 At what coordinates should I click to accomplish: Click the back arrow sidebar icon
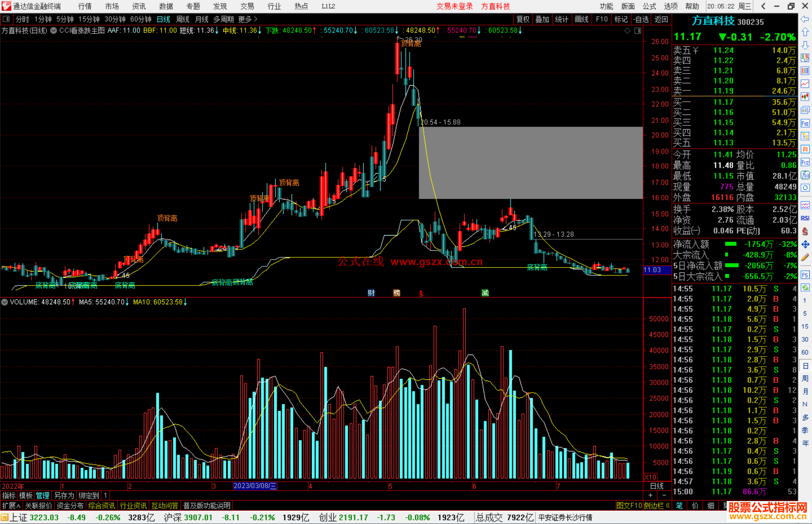pos(805,20)
